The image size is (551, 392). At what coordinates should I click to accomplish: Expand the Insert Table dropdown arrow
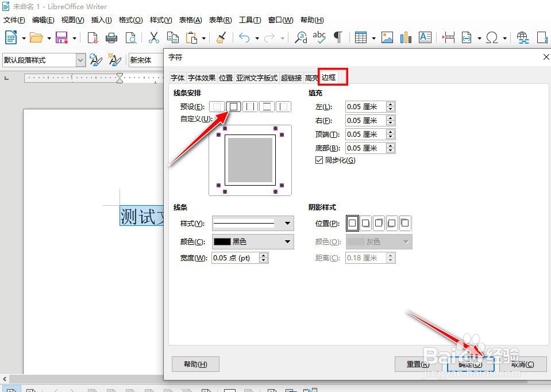point(373,38)
